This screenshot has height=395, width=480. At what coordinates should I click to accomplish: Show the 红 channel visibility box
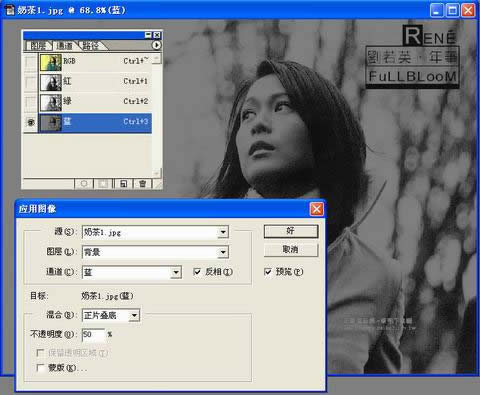[x=31, y=82]
